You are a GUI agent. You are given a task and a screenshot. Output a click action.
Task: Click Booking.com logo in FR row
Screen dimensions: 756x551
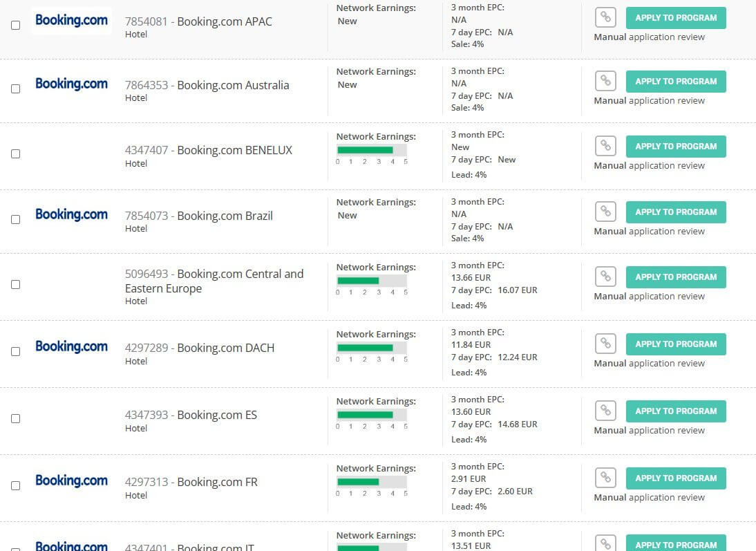(71, 481)
